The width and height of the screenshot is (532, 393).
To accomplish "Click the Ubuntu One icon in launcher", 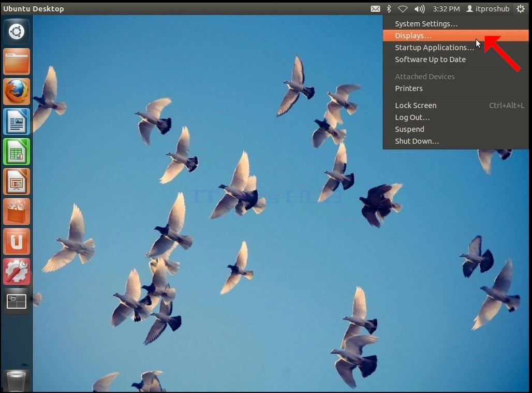I will [x=16, y=241].
